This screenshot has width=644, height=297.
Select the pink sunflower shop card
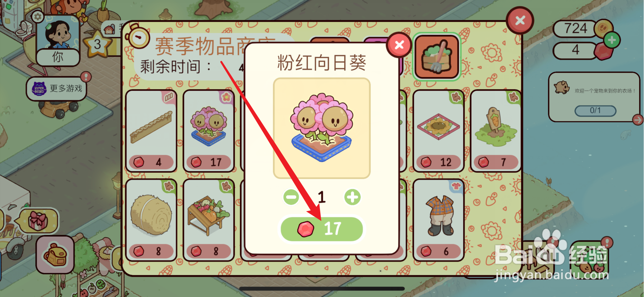coord(209,131)
